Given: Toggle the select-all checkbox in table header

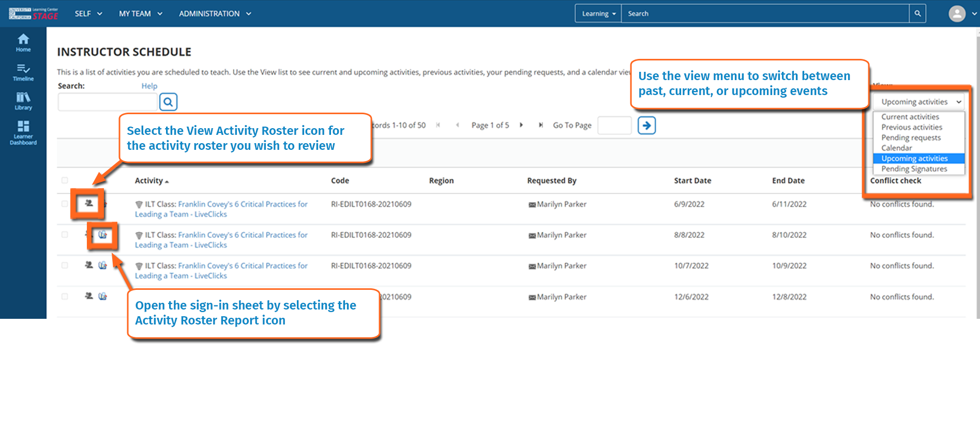Looking at the screenshot, I should [65, 180].
